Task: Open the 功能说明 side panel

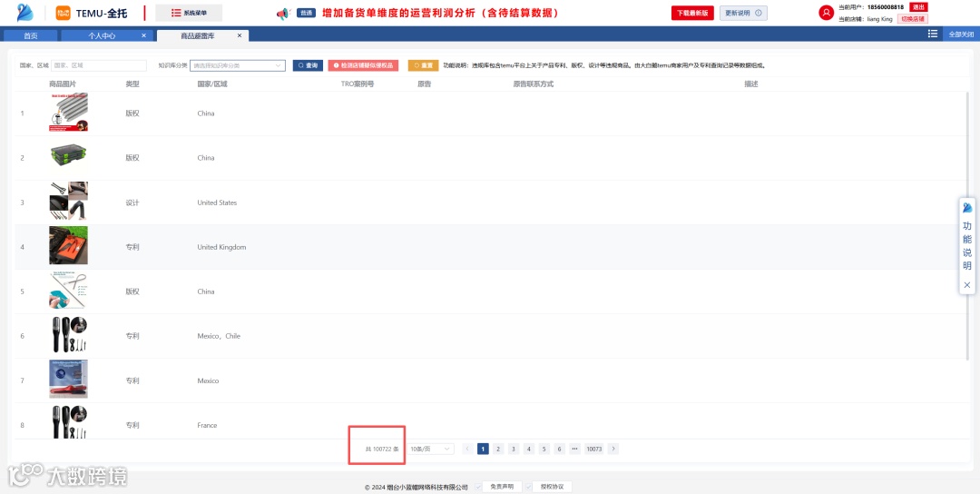Action: (x=967, y=246)
